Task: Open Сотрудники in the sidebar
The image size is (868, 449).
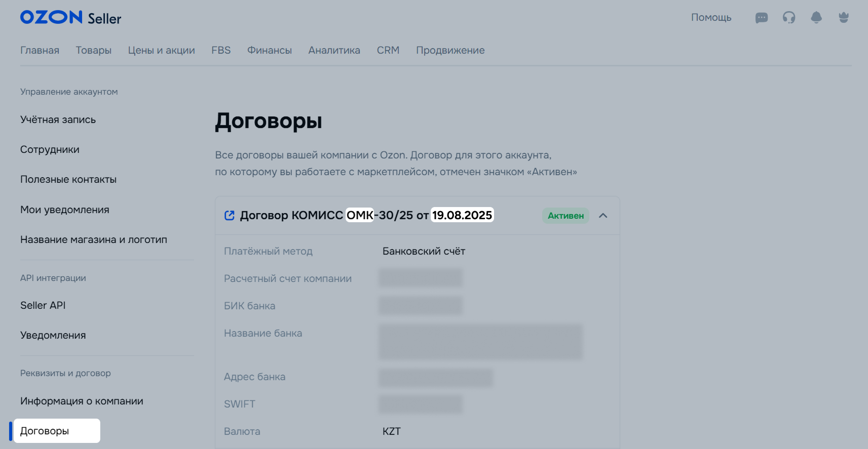Action: (x=50, y=150)
